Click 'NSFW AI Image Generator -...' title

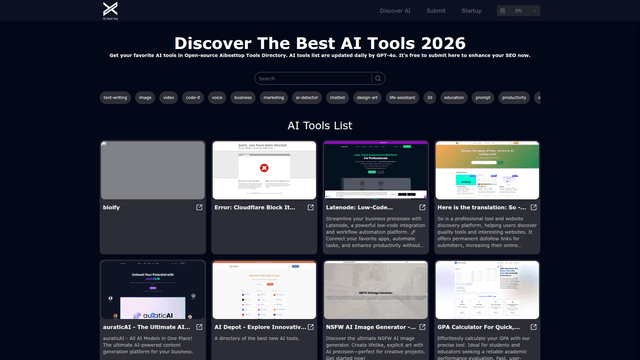pyautogui.click(x=371, y=327)
